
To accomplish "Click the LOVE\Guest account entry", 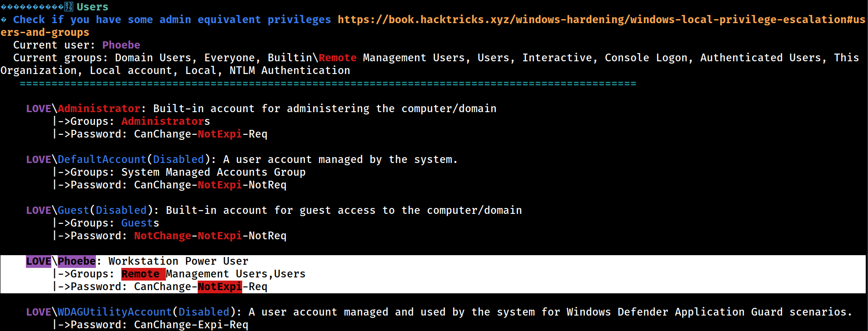I will point(58,210).
